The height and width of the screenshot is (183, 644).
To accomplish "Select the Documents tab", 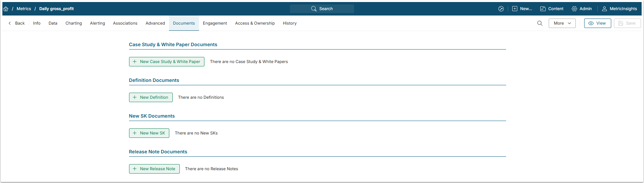I will [184, 23].
